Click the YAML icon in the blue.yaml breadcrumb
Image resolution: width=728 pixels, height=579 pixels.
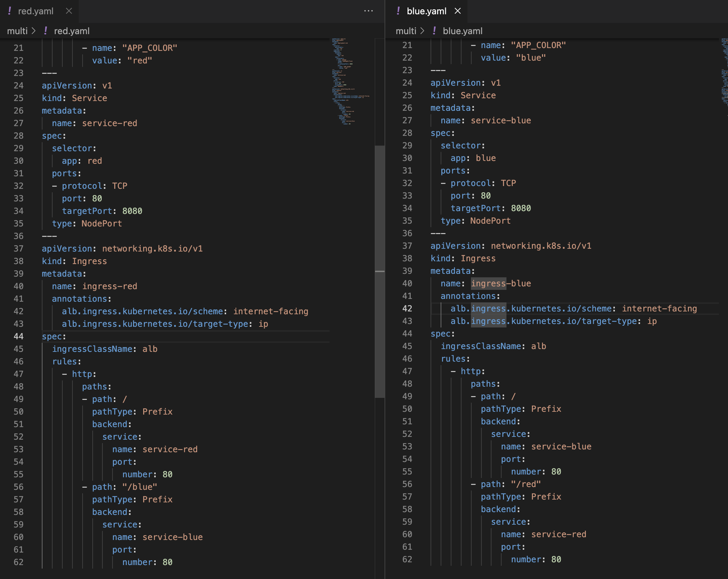pyautogui.click(x=434, y=31)
